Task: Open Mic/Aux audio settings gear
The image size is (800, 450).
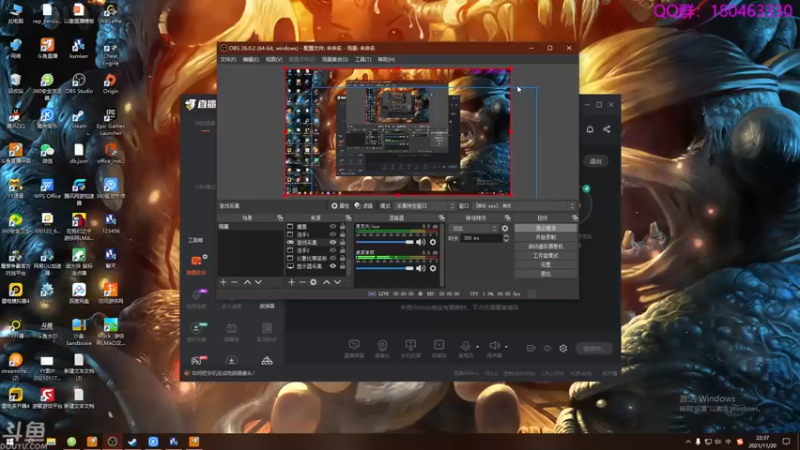Action: 433,242
